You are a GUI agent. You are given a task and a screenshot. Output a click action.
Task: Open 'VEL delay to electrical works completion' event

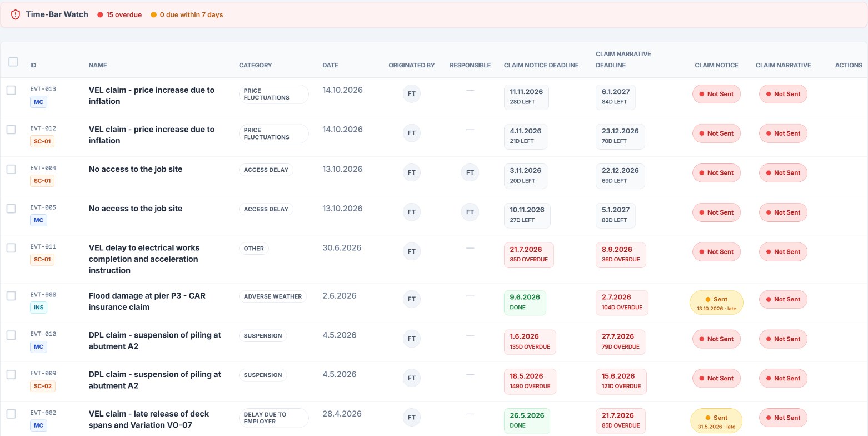144,259
